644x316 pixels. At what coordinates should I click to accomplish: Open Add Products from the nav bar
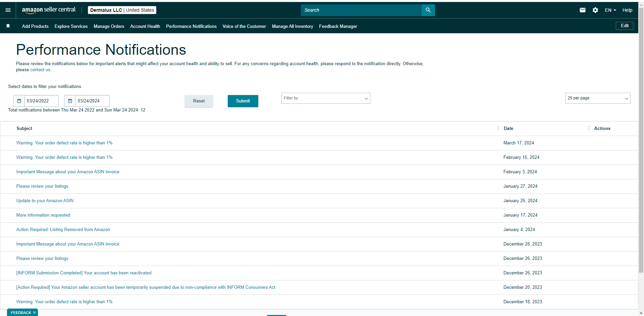(x=35, y=26)
